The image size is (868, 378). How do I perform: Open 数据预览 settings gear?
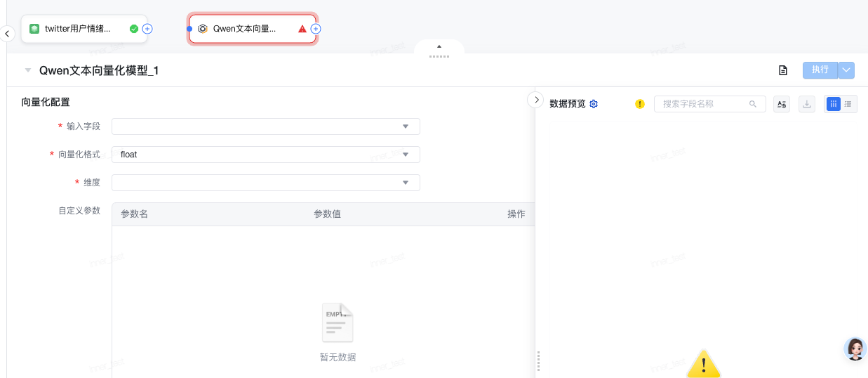[594, 104]
